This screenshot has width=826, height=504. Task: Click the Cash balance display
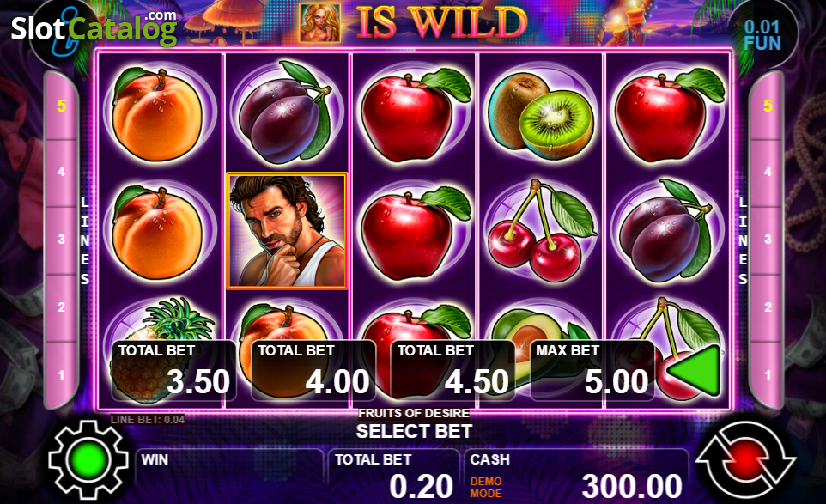577,476
